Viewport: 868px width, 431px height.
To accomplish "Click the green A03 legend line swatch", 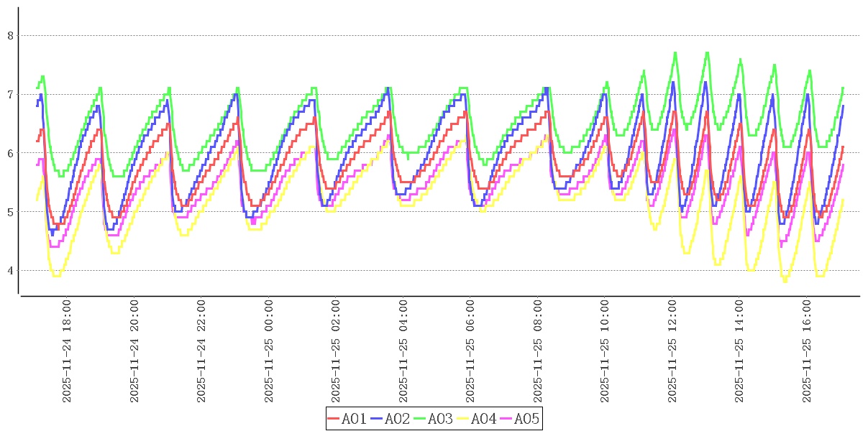I will point(420,419).
